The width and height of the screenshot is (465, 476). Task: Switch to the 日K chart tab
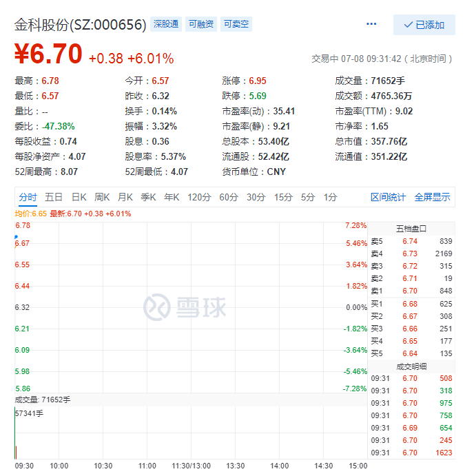coord(79,197)
